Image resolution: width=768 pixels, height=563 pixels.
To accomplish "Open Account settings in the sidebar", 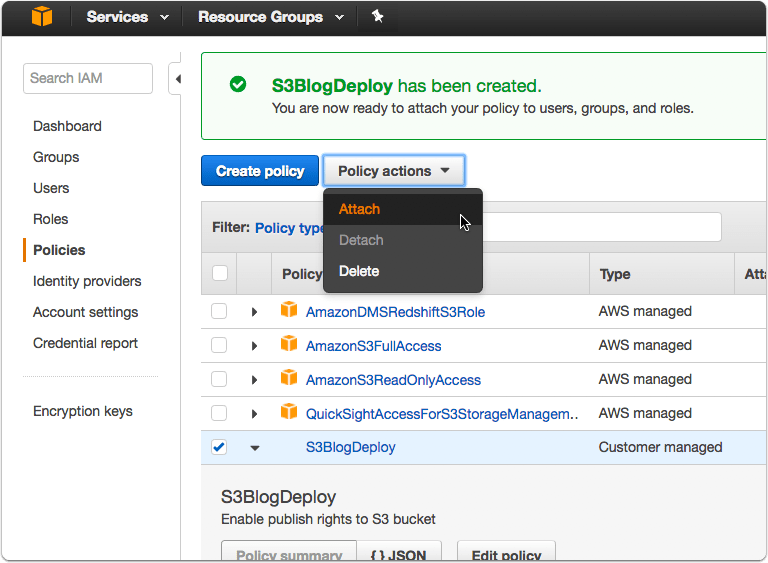I will [86, 312].
